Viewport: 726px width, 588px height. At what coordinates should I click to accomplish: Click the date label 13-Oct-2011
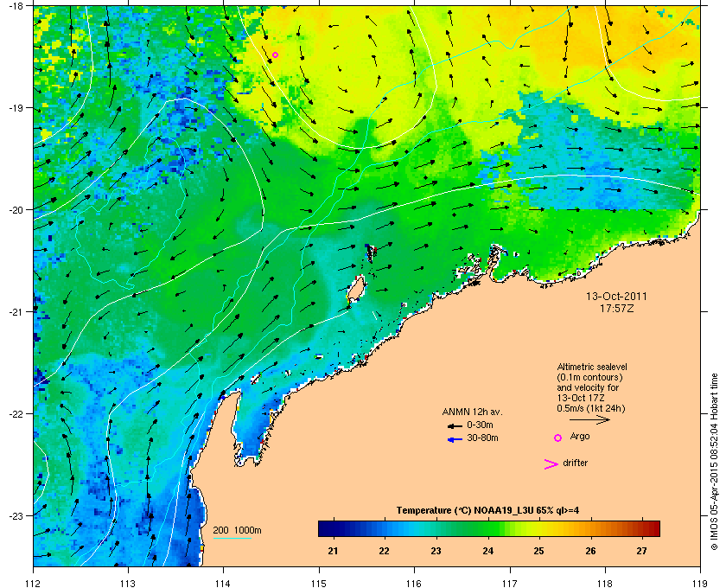(x=616, y=297)
